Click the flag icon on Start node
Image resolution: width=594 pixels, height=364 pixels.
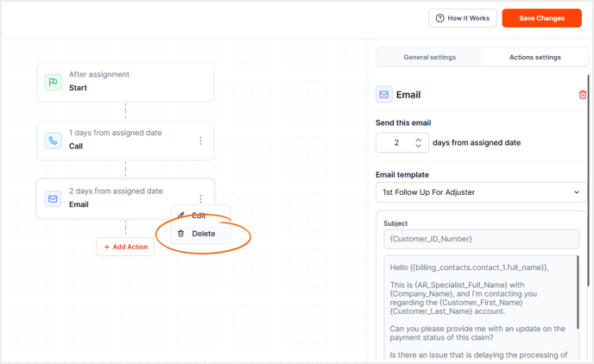(54, 82)
